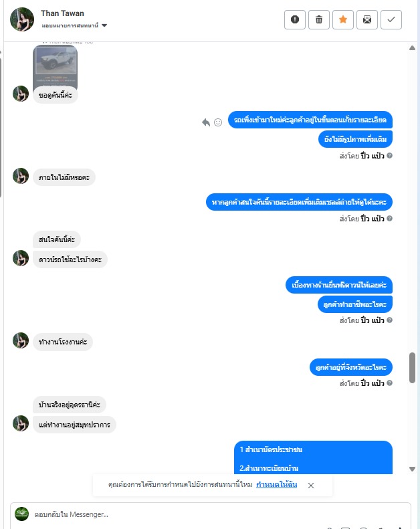Select the message ทำงานโรงงานค่ะ bubble
Image resolution: width=420 pixels, height=529 pixels.
63,342
